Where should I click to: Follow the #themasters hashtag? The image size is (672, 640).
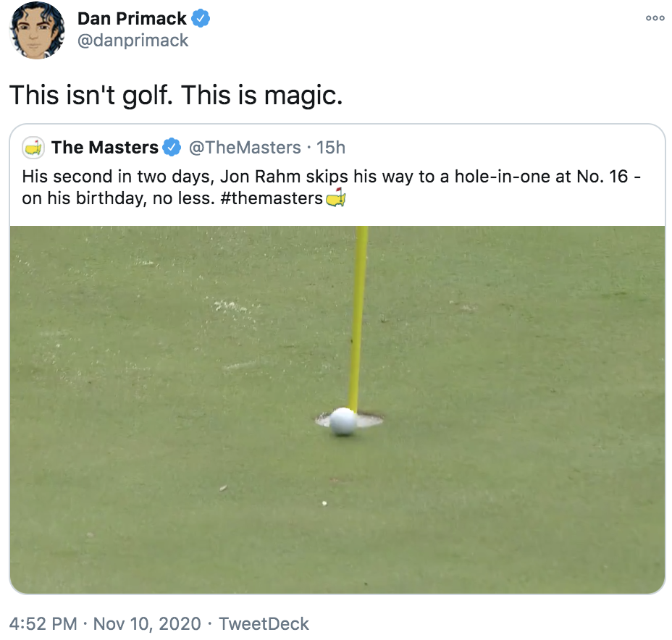[x=269, y=198]
